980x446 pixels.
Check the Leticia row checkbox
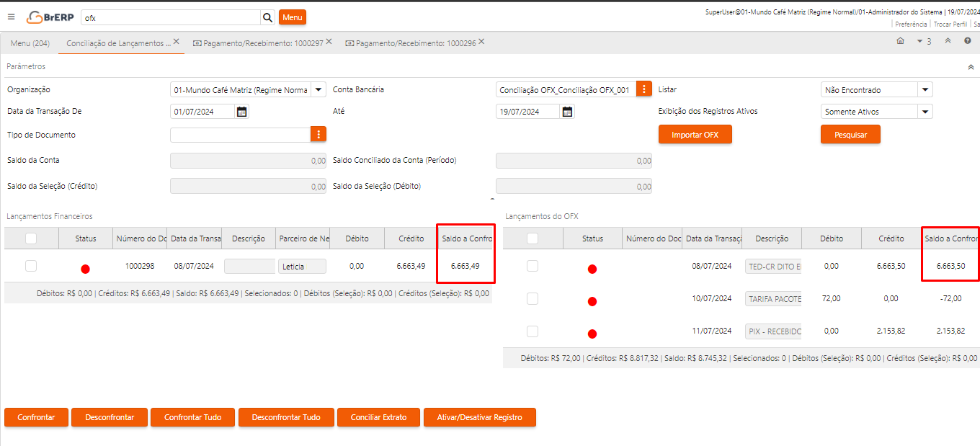(31, 266)
